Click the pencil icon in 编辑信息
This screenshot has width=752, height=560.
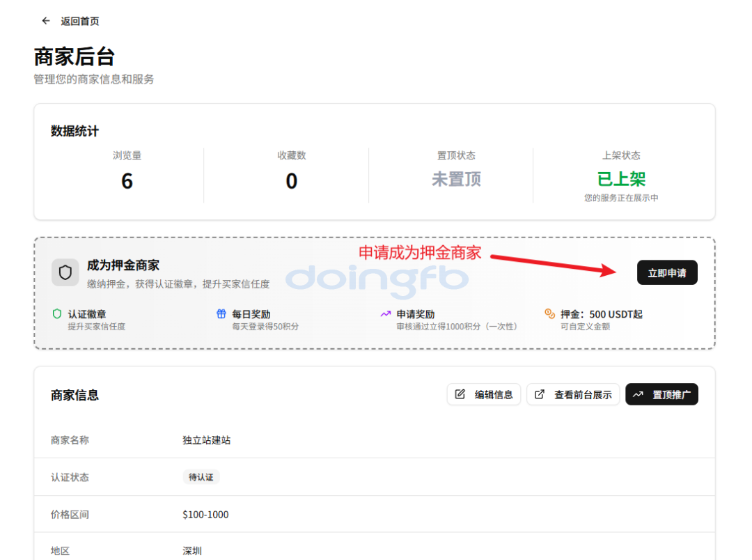click(x=460, y=394)
